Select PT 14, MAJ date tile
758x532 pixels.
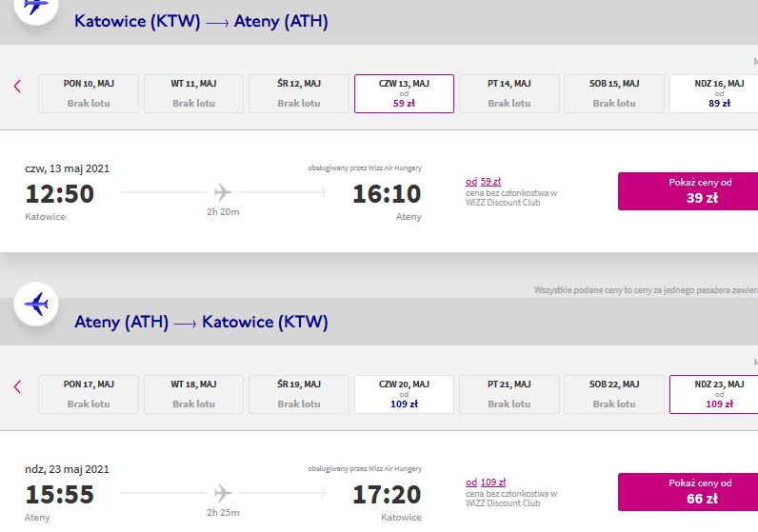click(509, 93)
